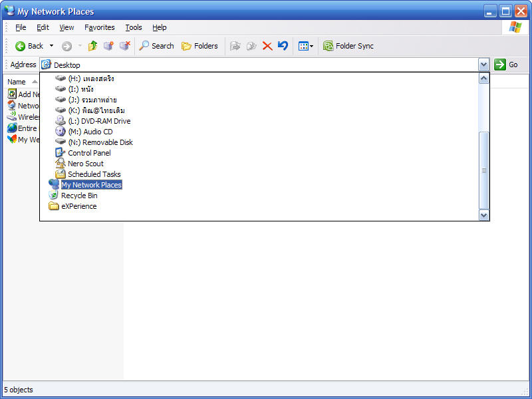Click the Scheduled Tasks icon

(60, 174)
